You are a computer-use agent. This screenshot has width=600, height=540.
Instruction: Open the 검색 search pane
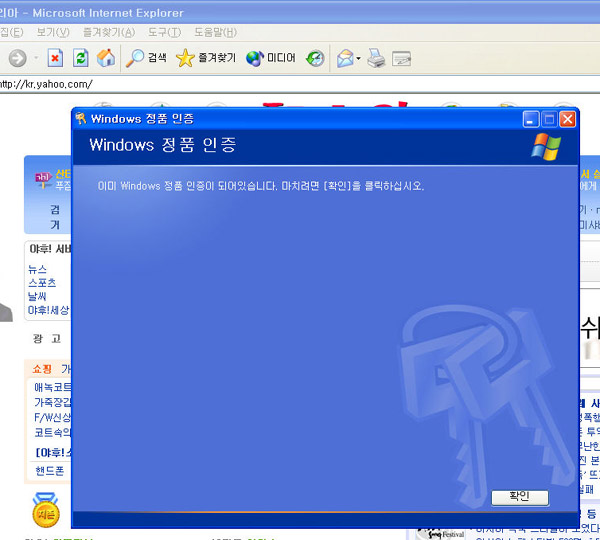tap(146, 58)
